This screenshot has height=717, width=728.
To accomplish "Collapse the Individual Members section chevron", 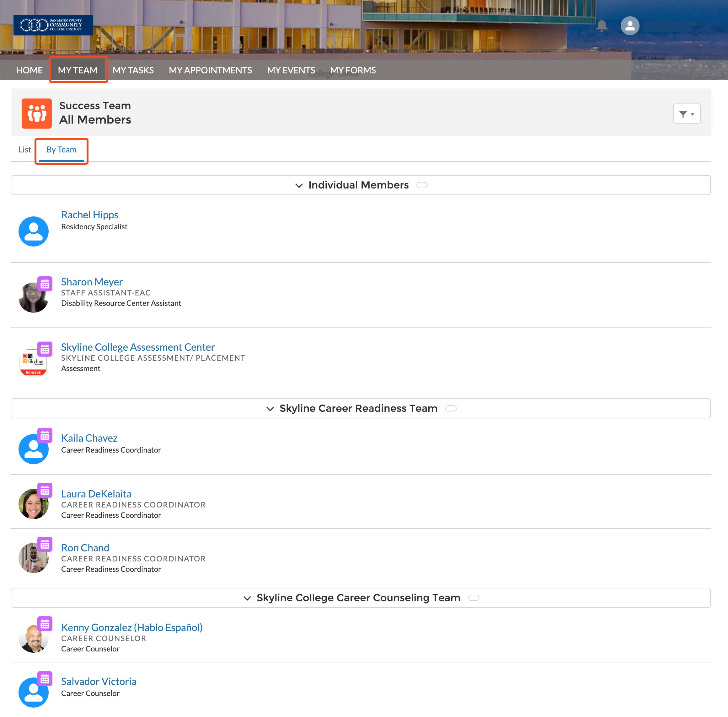I will (299, 185).
